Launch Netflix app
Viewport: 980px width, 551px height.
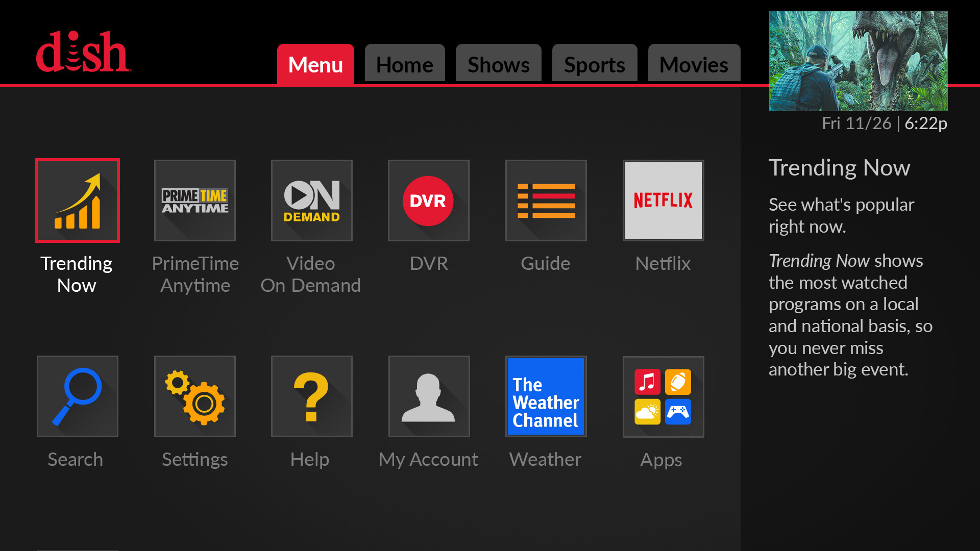click(663, 200)
